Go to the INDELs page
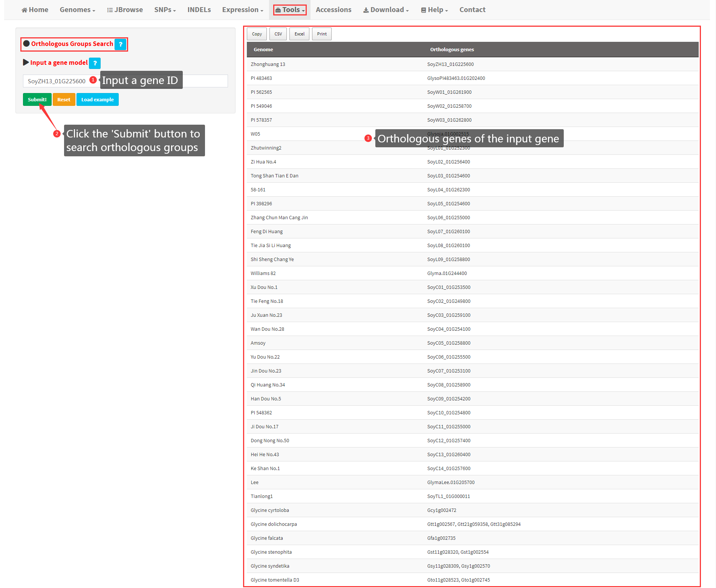This screenshot has height=588, width=716. 199,10
